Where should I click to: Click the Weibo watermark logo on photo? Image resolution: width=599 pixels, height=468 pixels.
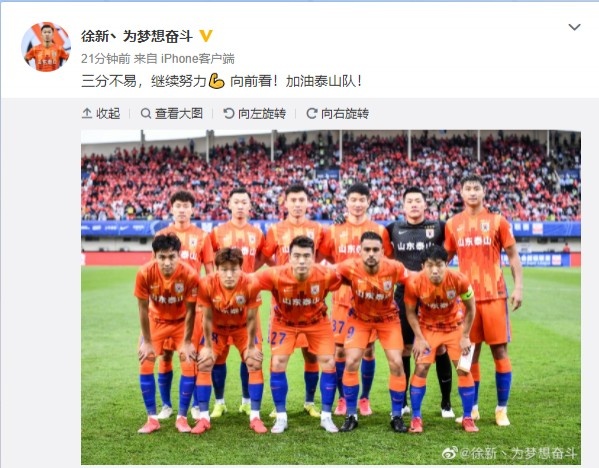[x=450, y=453]
